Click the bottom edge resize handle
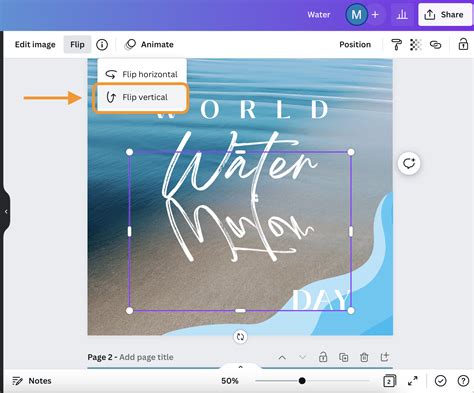 click(240, 311)
